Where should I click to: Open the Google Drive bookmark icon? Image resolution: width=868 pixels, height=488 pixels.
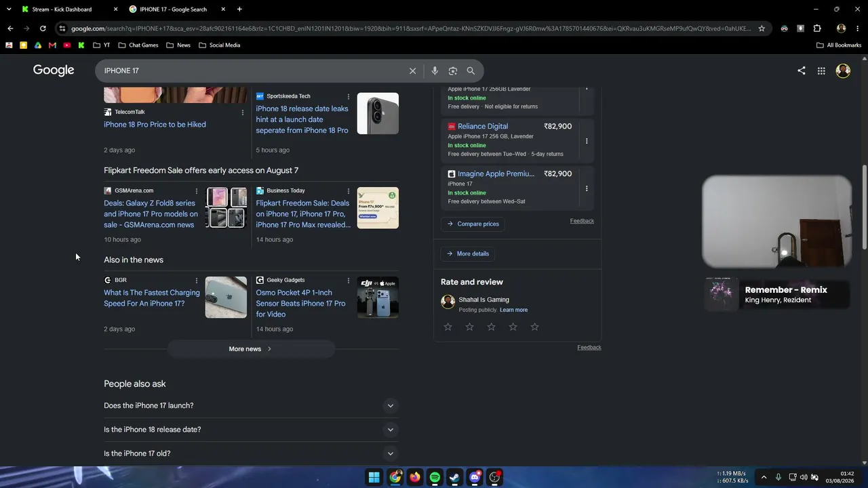pyautogui.click(x=38, y=45)
